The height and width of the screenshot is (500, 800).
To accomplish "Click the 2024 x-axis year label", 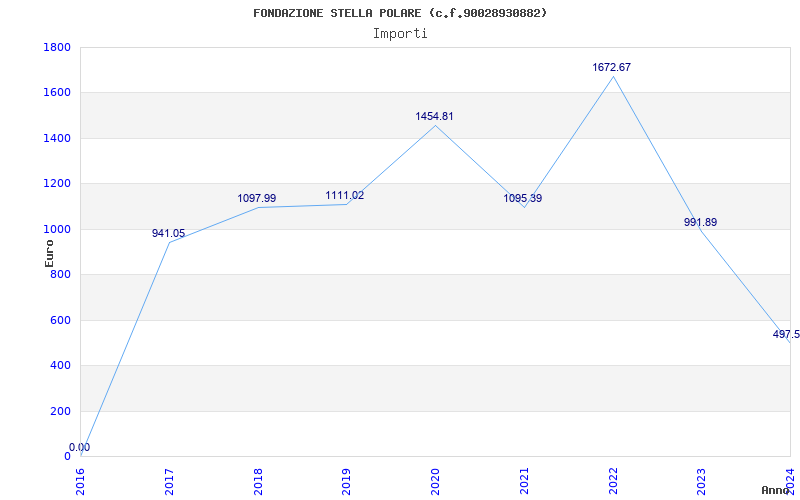I will pos(790,481).
